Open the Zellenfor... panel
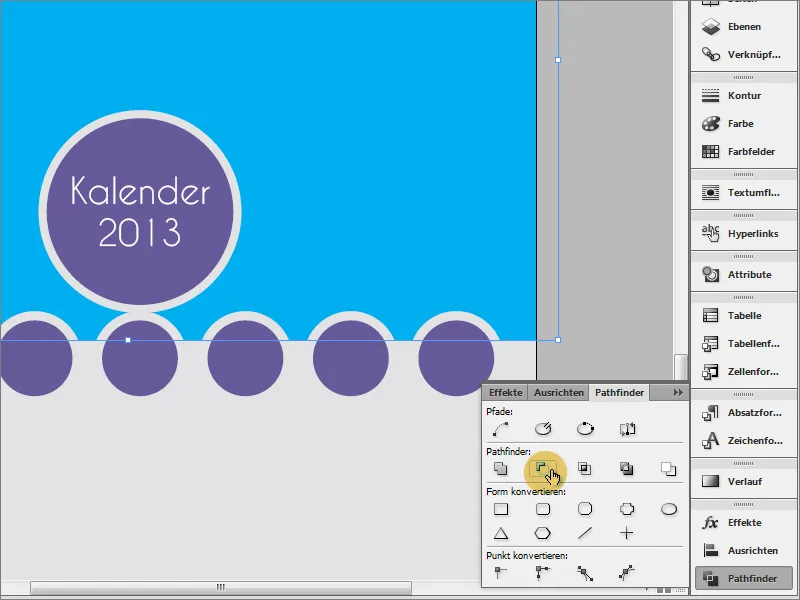 [x=743, y=371]
